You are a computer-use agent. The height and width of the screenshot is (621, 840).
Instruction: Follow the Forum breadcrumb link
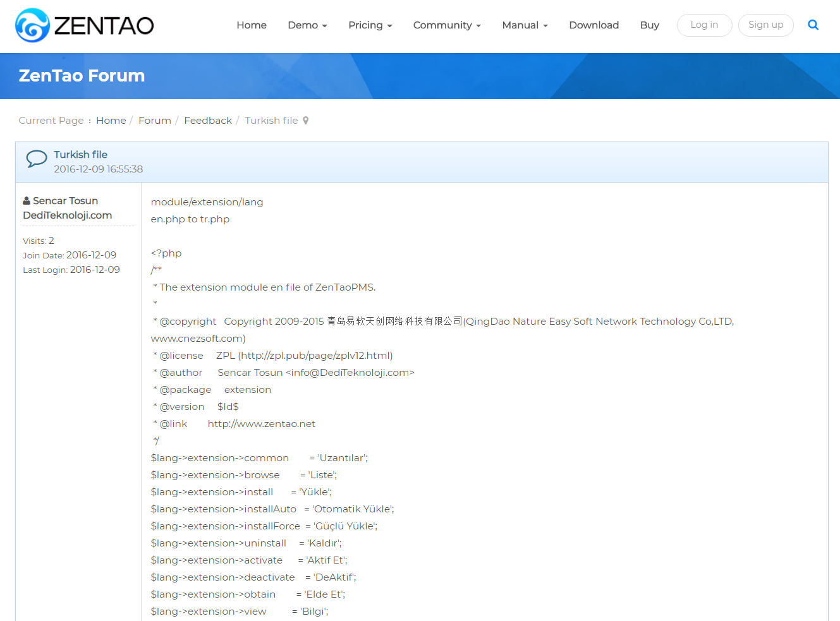click(155, 121)
